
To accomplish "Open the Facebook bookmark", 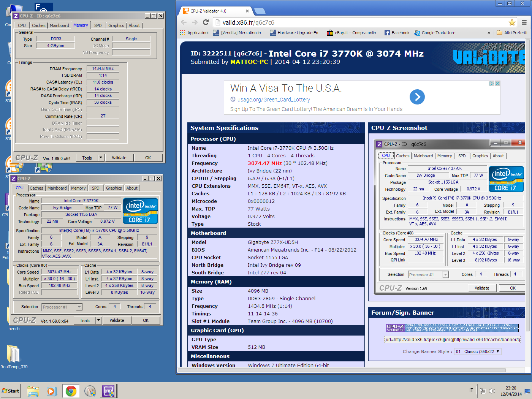I will 397,33.
